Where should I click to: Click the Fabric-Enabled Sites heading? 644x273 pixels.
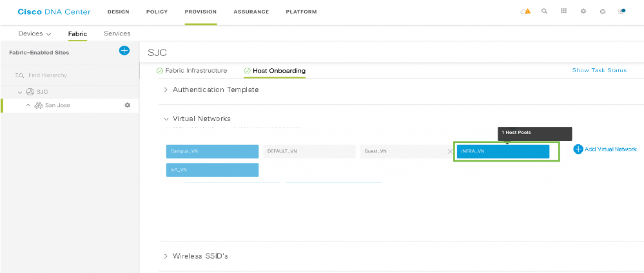point(39,53)
